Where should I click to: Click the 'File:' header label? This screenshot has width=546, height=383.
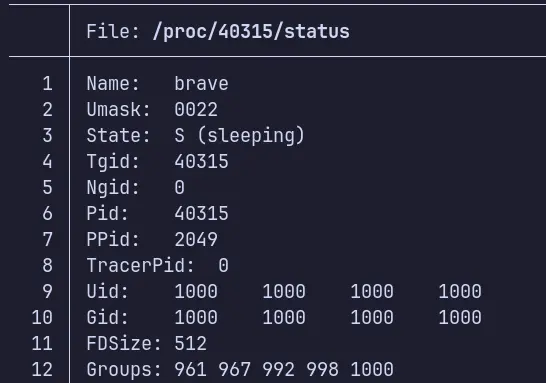(x=113, y=31)
